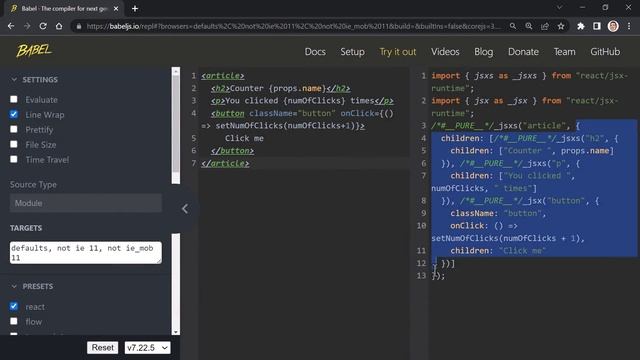Open a new browser tab
Screen dimensions: 640x360
tap(135, 9)
